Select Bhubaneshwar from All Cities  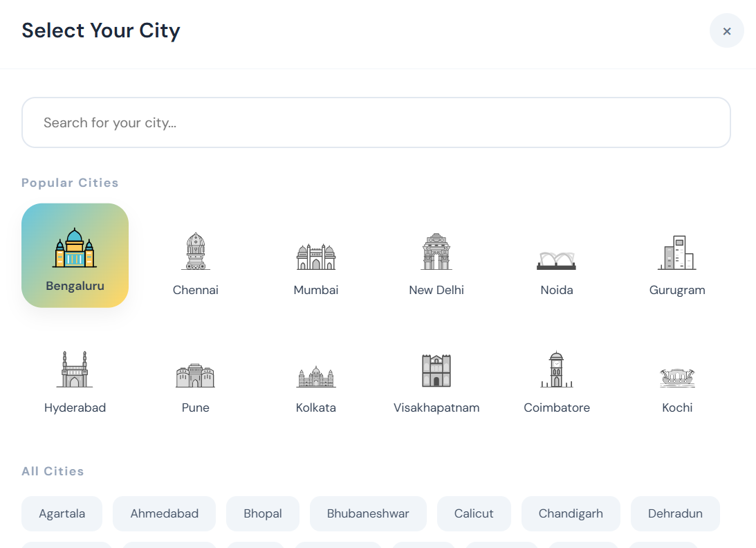click(x=368, y=513)
